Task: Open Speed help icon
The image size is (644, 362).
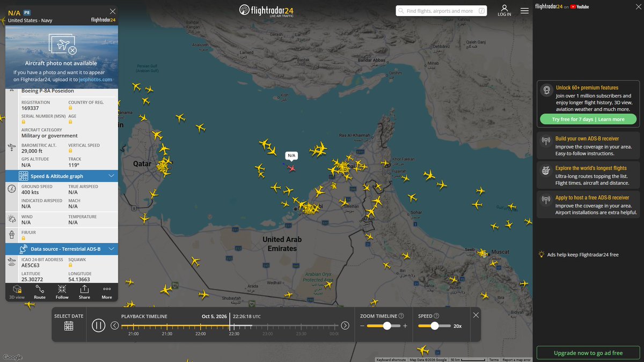Action: coord(436,316)
